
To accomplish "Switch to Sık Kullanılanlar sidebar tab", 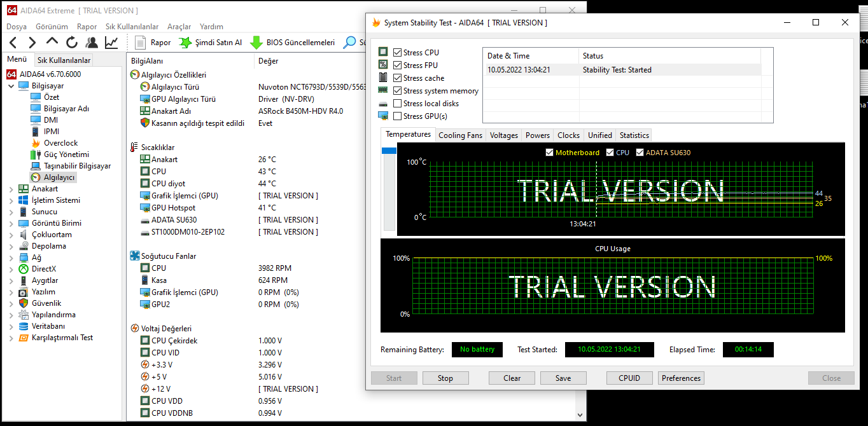I will [64, 60].
